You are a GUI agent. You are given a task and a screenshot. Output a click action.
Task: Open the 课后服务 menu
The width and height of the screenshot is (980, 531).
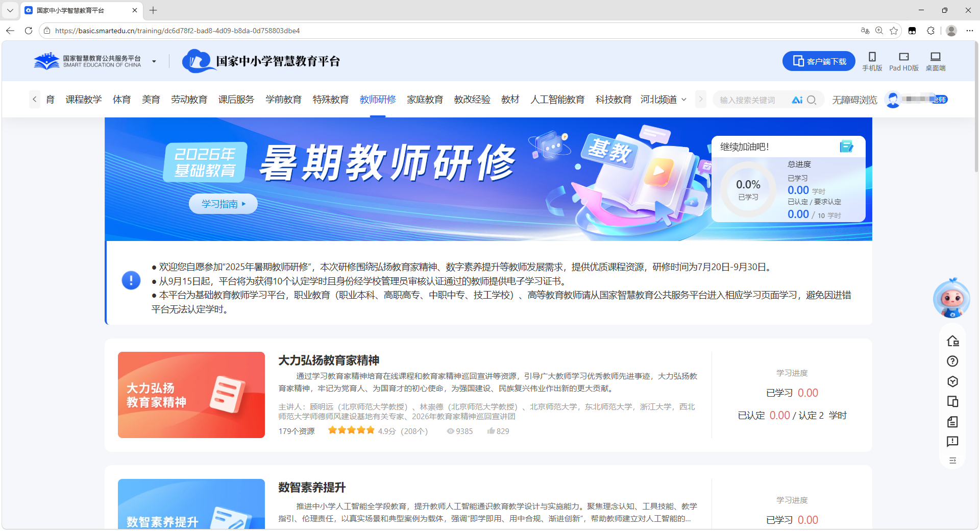(x=236, y=100)
